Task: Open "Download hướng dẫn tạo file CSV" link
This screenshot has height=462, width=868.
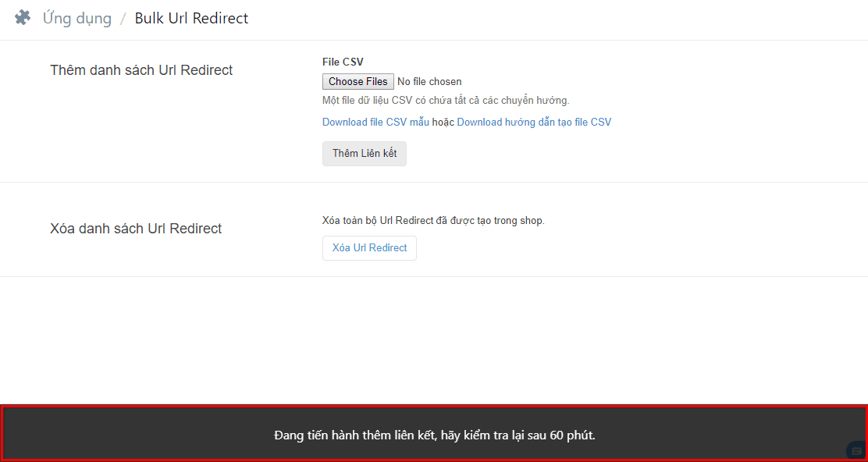Action: [x=534, y=122]
